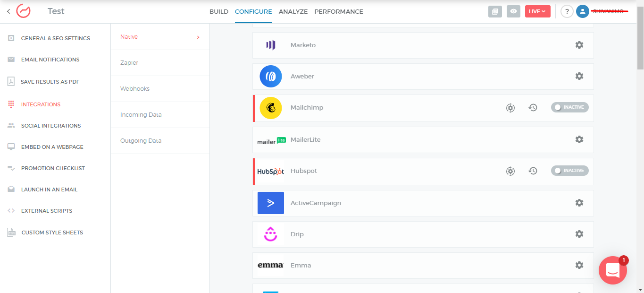Select Outgoing Data option
This screenshot has width=644, height=293.
pos(160,141)
